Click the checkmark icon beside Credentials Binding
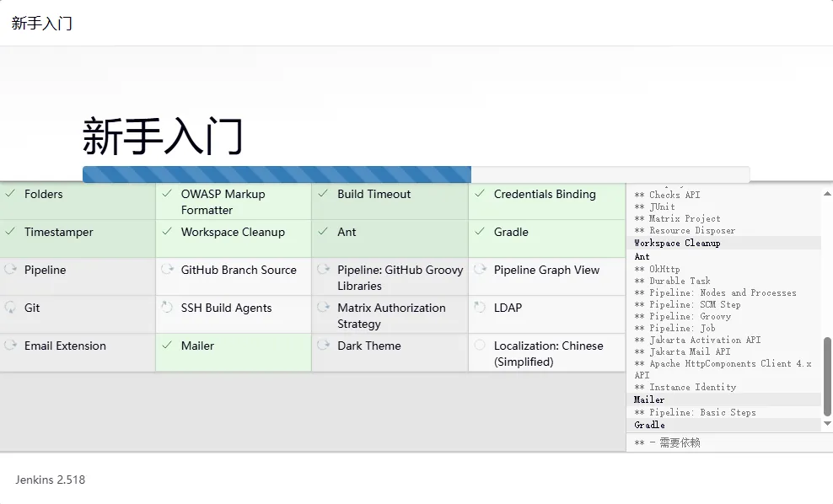The image size is (833, 504). click(x=480, y=194)
